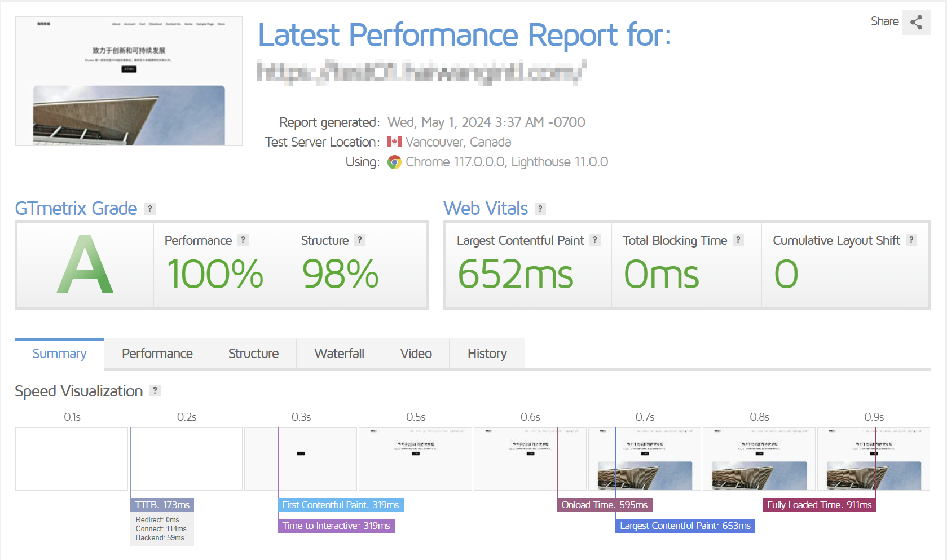Select the Waterfall tab
Image resolution: width=947 pixels, height=560 pixels.
[x=339, y=354]
